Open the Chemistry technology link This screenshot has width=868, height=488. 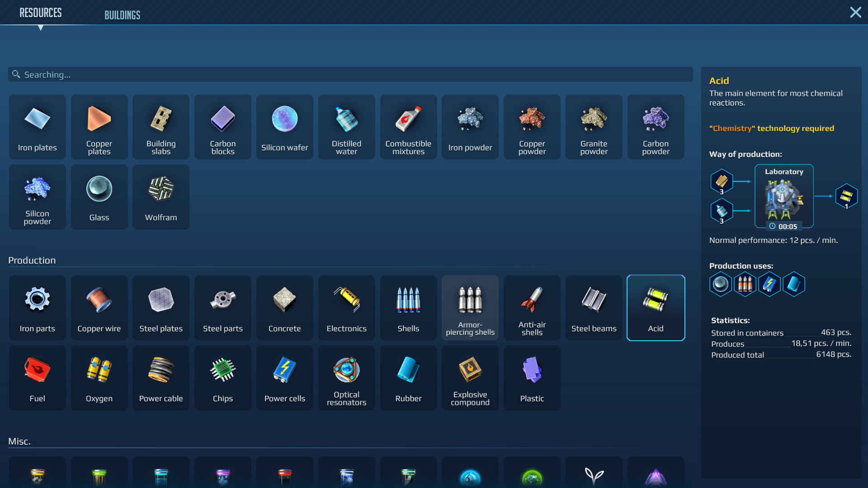pyautogui.click(x=731, y=128)
